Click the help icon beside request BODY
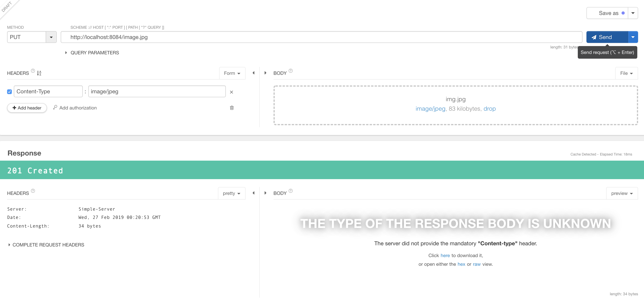The image size is (644, 300). click(x=291, y=71)
